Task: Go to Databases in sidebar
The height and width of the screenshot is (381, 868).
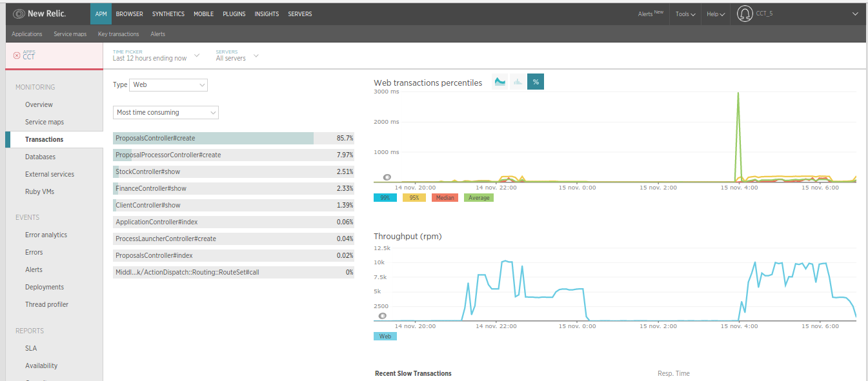Action: point(40,157)
